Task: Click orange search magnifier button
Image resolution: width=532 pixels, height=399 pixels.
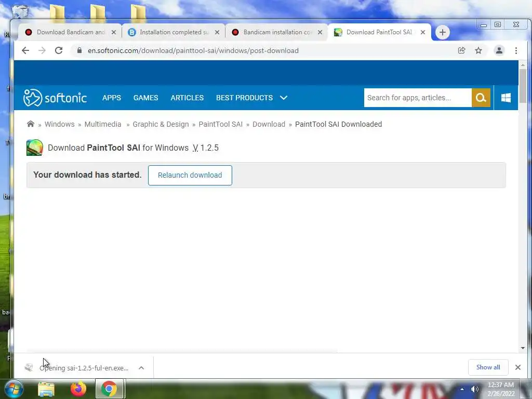Action: (x=481, y=98)
